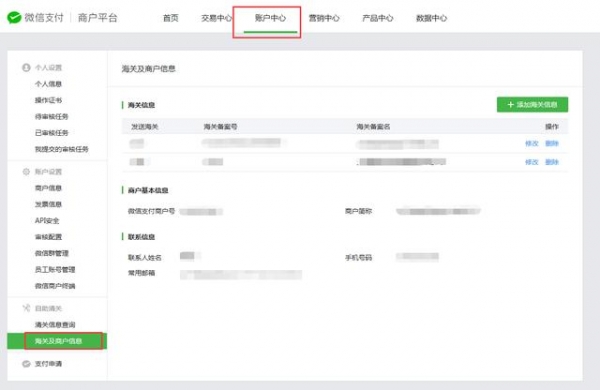
Task: Open the 产品中心 tab
Action: click(378, 18)
